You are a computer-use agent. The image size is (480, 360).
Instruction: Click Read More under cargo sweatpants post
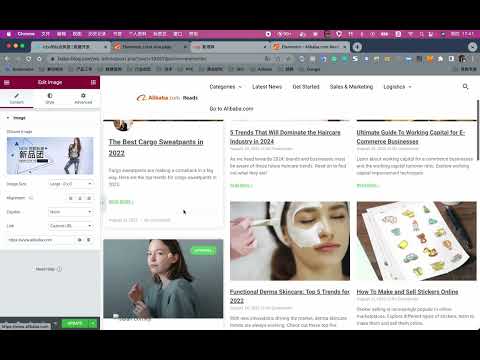click(121, 202)
